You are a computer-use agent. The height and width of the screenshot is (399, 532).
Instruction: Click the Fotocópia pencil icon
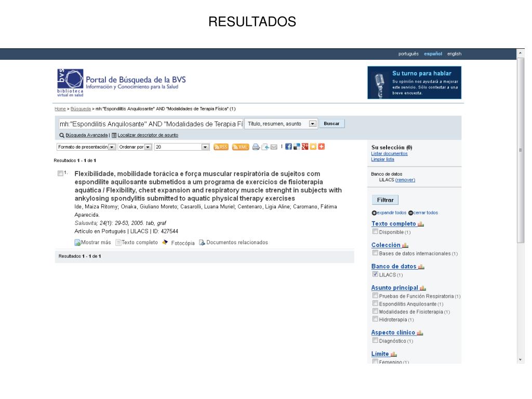165,242
